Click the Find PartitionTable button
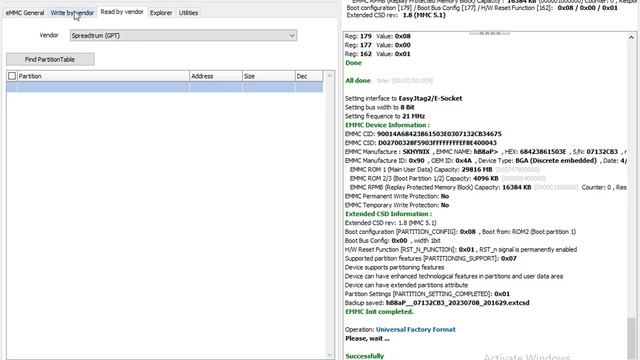640x360 pixels. pyautogui.click(x=50, y=59)
